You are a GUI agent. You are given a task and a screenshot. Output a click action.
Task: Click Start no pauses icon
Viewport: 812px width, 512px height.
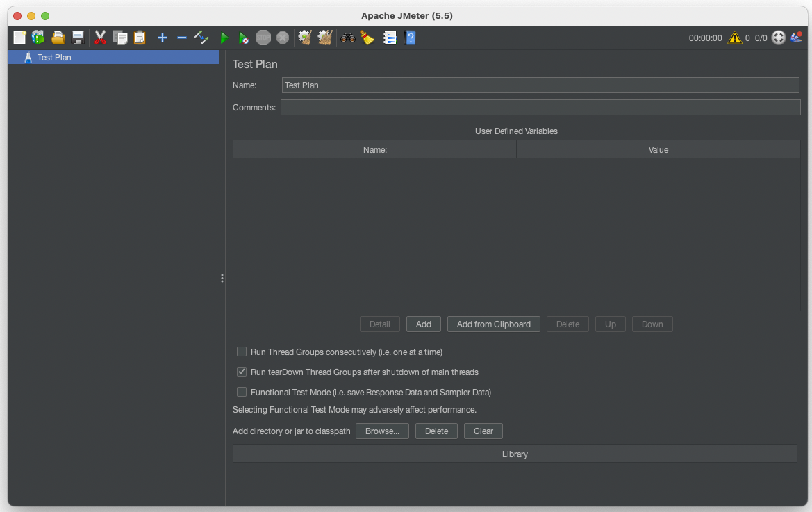(243, 38)
